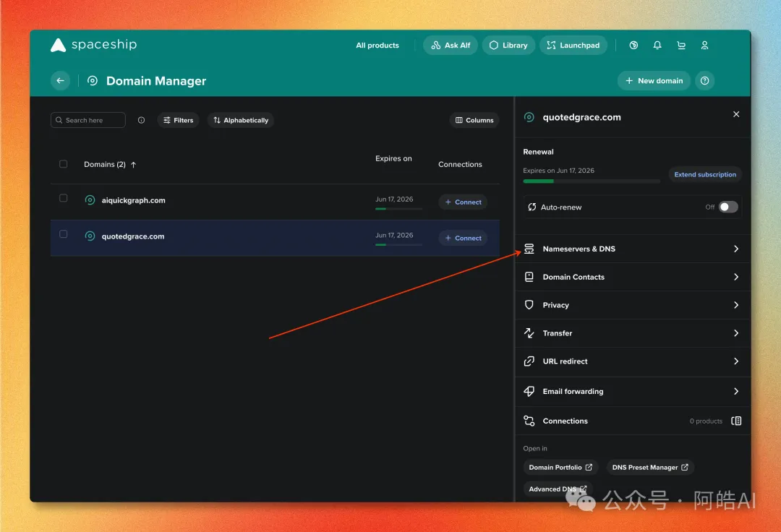Open the Library tab
781x532 pixels.
(x=508, y=46)
